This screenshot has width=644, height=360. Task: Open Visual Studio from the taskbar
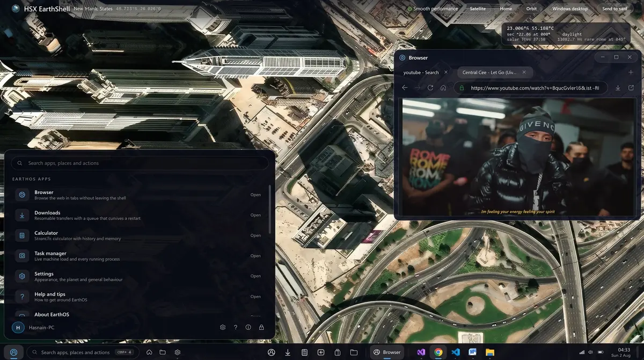click(421, 352)
